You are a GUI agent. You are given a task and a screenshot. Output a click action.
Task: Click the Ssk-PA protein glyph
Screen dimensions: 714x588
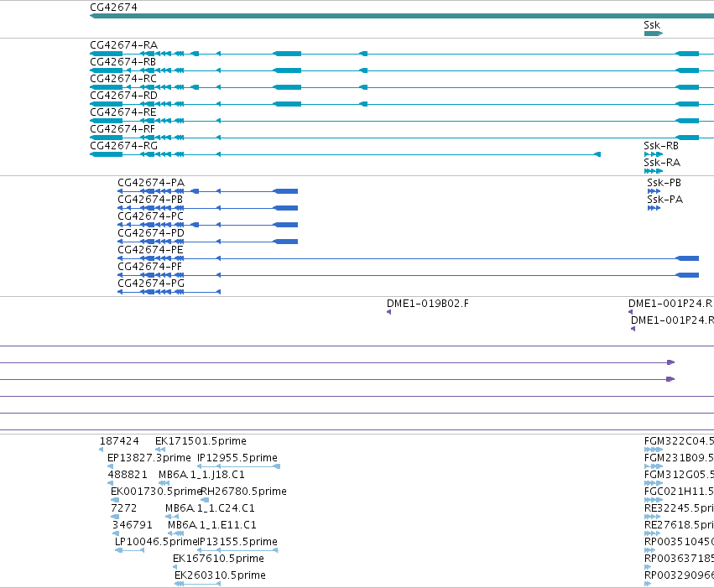[x=654, y=208]
